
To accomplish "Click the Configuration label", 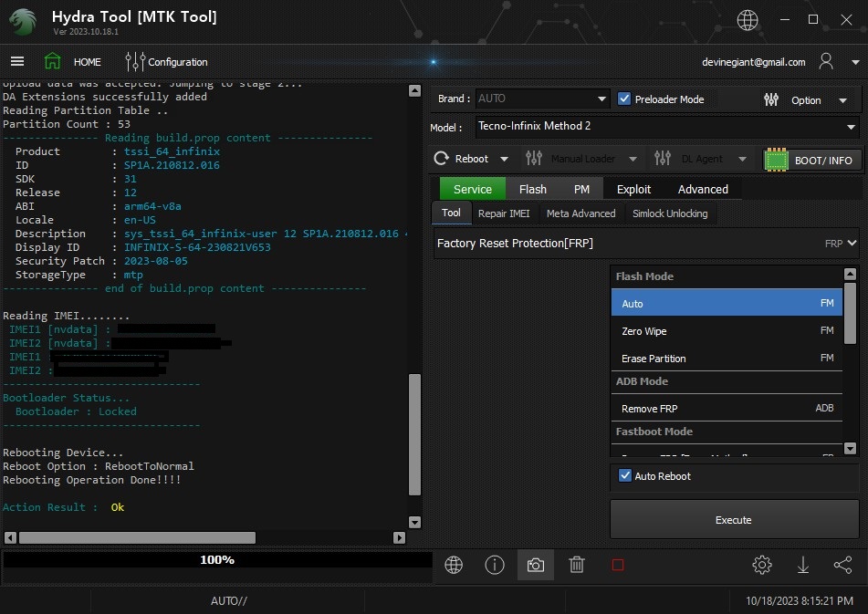I will pos(178,62).
